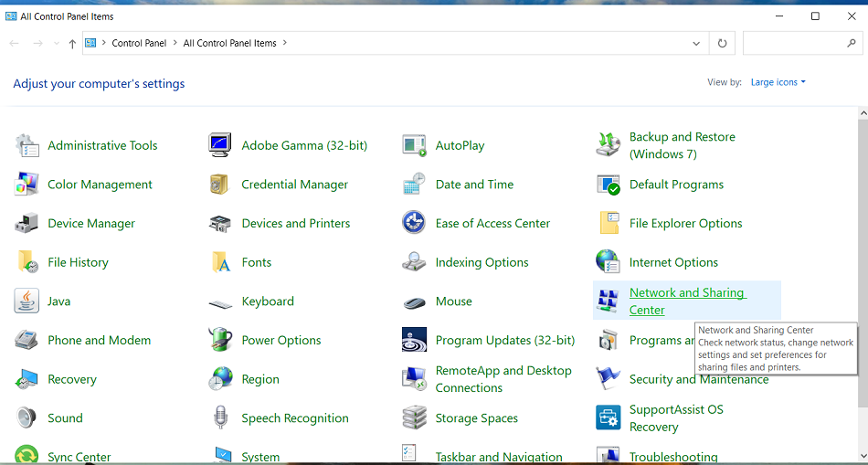
Task: Click the Speech Recognition microphone icon
Action: 220,418
